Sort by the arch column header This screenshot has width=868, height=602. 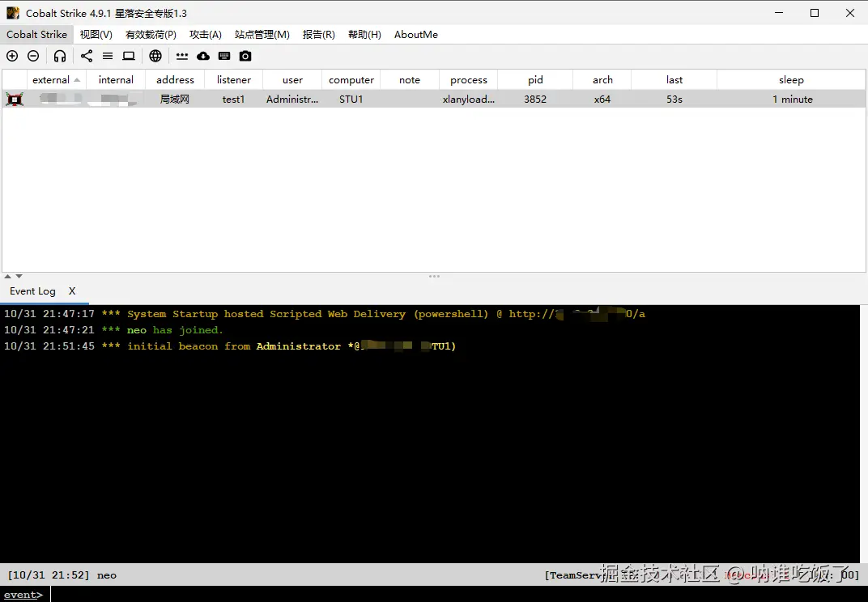coord(602,79)
